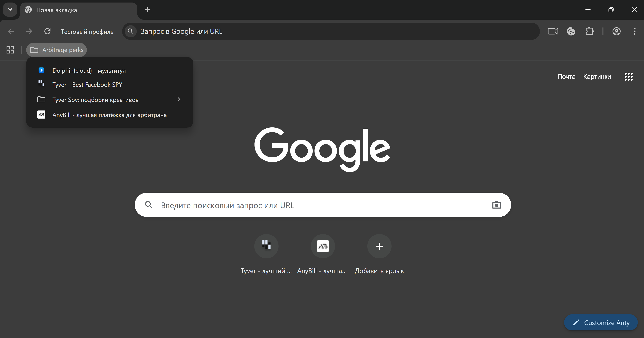Open the tab groups grid icon in bookmarks bar
Image resolution: width=644 pixels, height=338 pixels.
[x=10, y=50]
